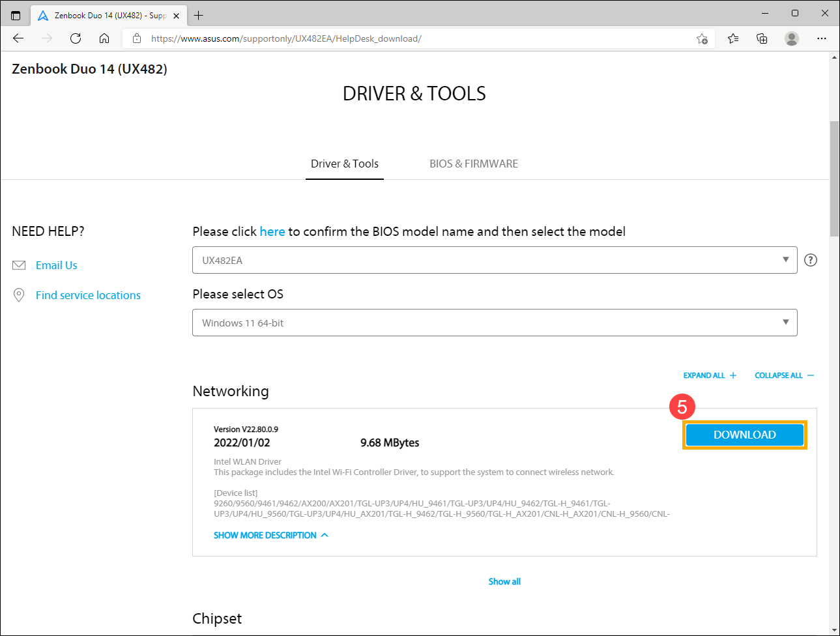Collapse the Show More Description section

pyautogui.click(x=271, y=535)
